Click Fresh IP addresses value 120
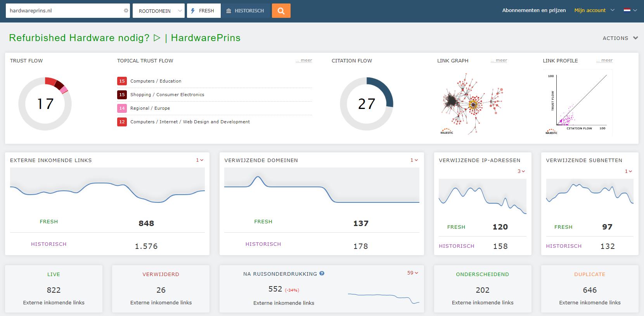 click(x=500, y=227)
